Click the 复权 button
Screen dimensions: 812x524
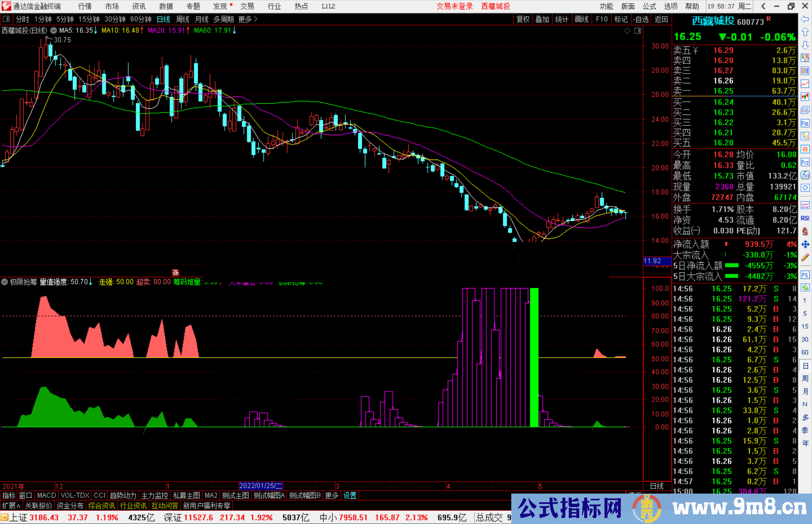523,19
